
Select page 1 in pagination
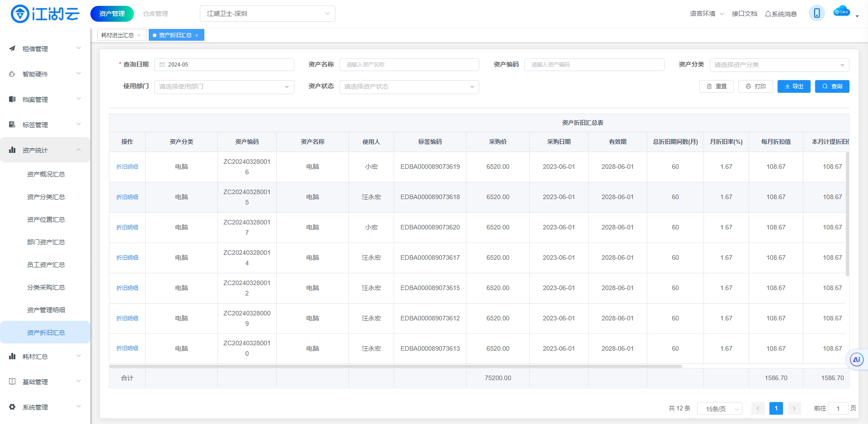(x=776, y=408)
